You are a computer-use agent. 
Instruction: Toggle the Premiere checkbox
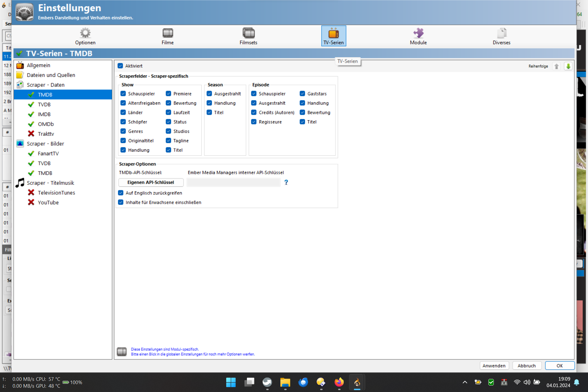point(169,94)
